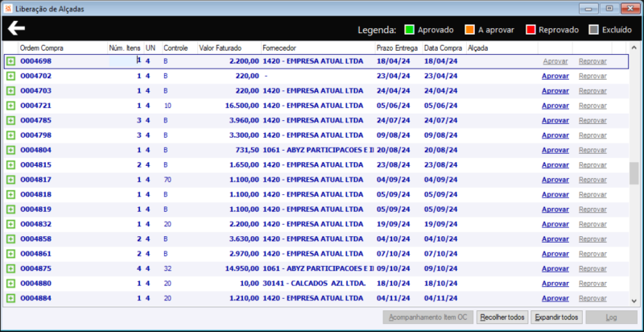Click the vertical scrollbar up arrow
This screenshot has width=644, height=332.
pyautogui.click(x=634, y=48)
